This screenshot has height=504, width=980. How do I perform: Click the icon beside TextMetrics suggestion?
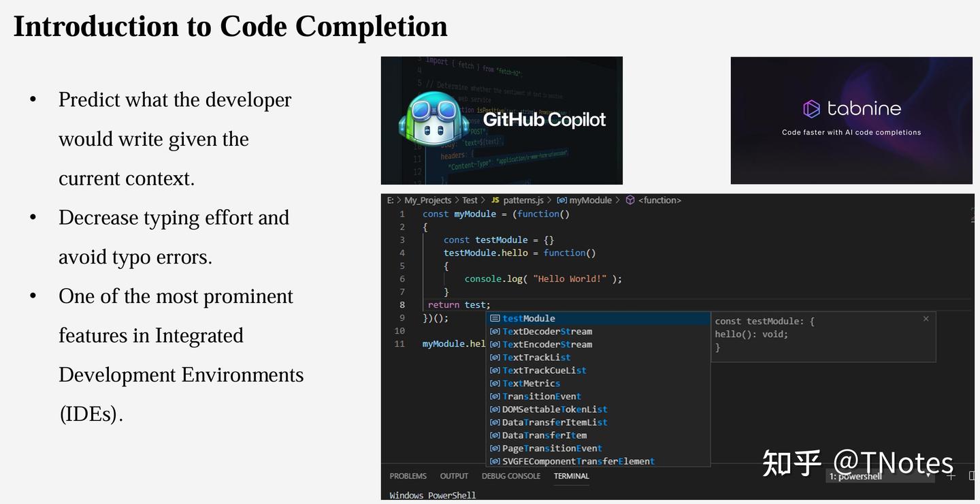[495, 383]
